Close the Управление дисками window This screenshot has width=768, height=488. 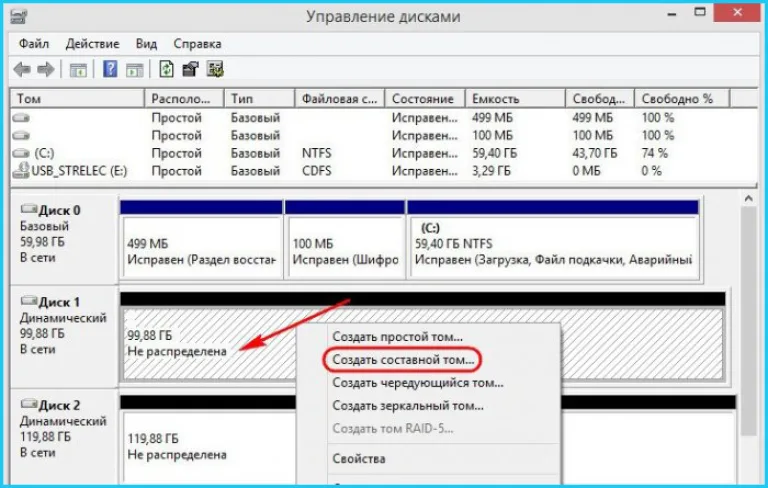click(x=737, y=13)
